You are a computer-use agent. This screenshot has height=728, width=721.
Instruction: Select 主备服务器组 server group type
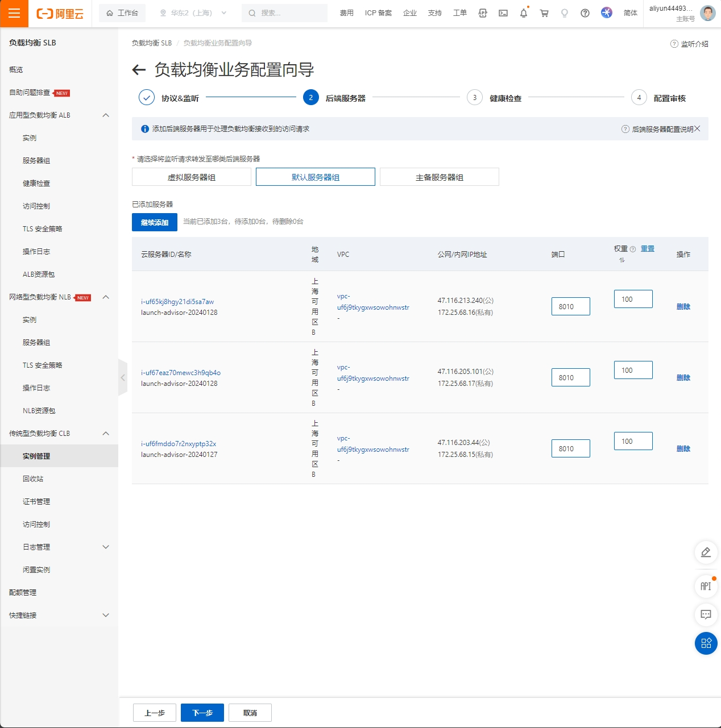click(439, 177)
